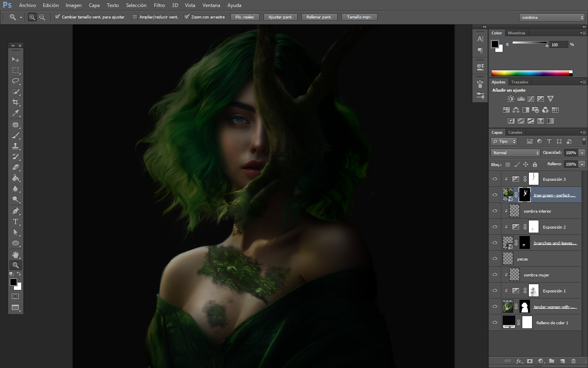The width and height of the screenshot is (588, 368).
Task: Click the 'Píx. reales' button
Action: 245,17
